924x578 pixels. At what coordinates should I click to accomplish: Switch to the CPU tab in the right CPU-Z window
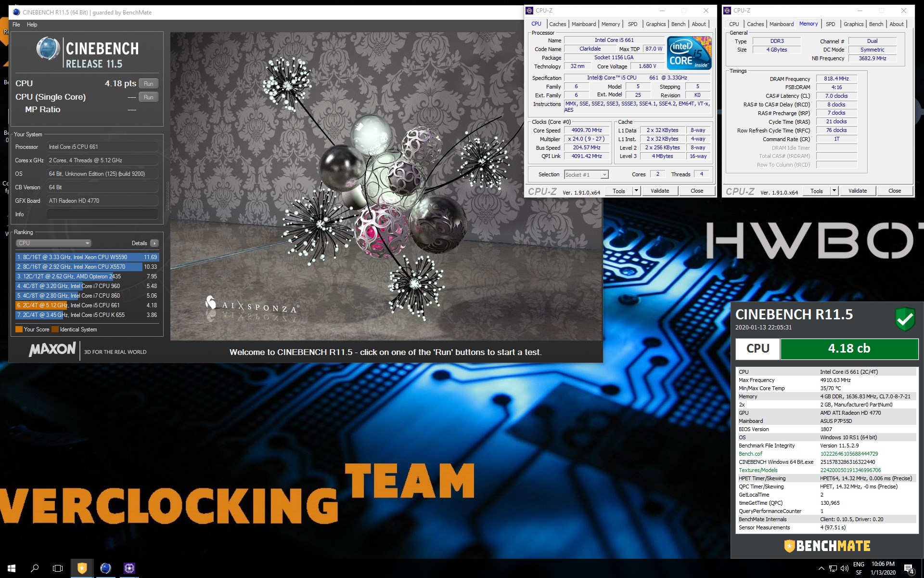coord(734,24)
